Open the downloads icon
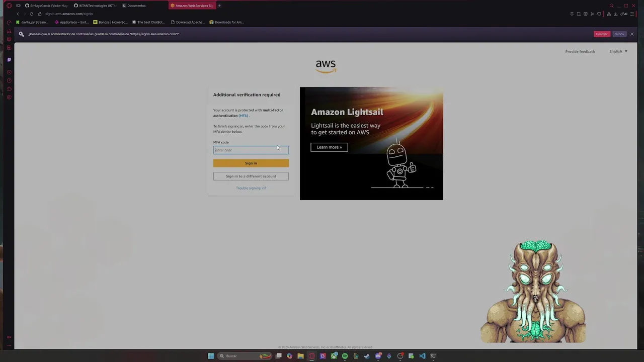This screenshot has width=644, height=362. [615, 14]
